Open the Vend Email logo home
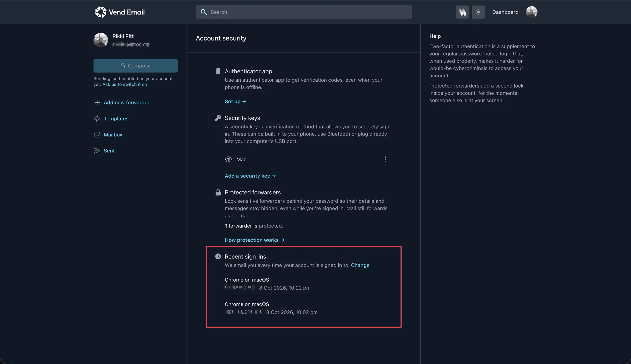Image resolution: width=631 pixels, height=364 pixels. pos(120,12)
